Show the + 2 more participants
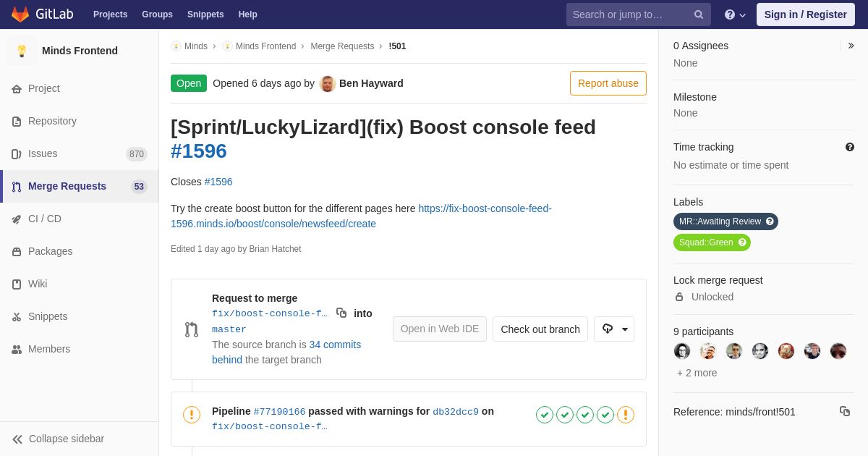 697,373
